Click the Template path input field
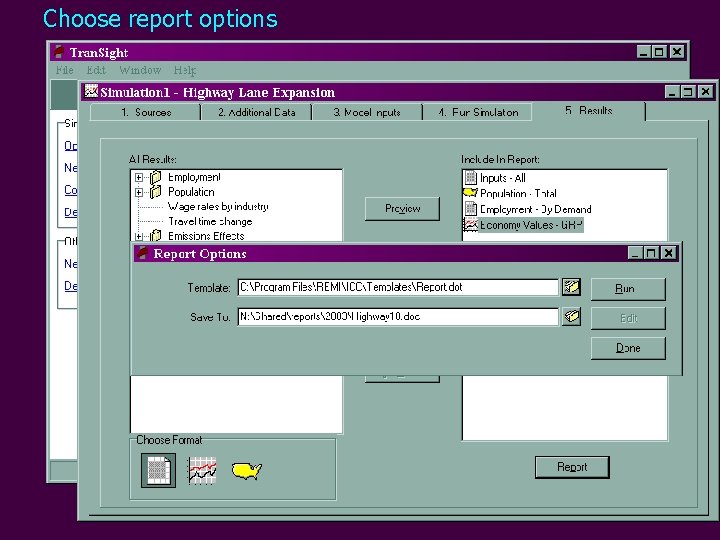The image size is (720, 540). point(398,287)
